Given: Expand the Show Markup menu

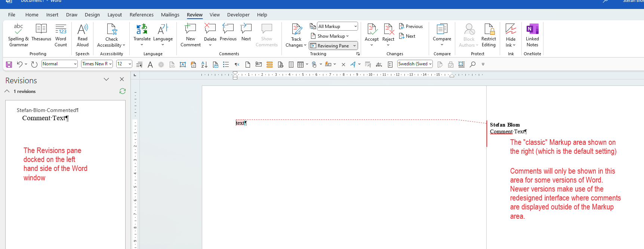Looking at the screenshot, I should pyautogui.click(x=330, y=36).
